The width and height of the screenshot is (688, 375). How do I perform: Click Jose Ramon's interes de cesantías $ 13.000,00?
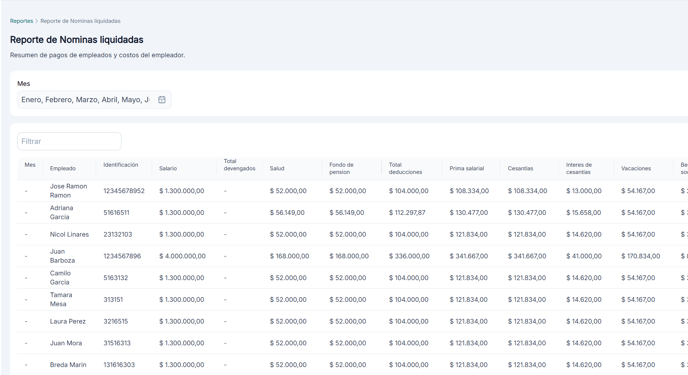click(x=584, y=191)
